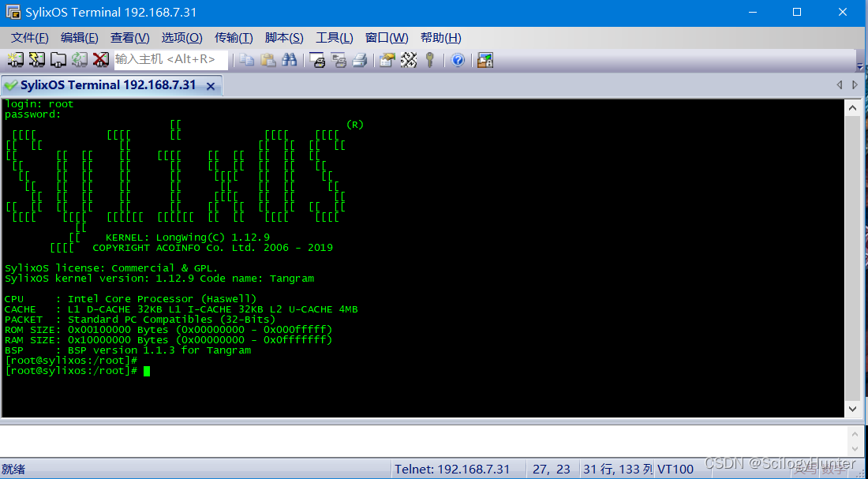The image size is (868, 479).
Task: Click the 'COPYRIGHT ACOINFO Co. Ltd.' line
Action: tap(212, 248)
